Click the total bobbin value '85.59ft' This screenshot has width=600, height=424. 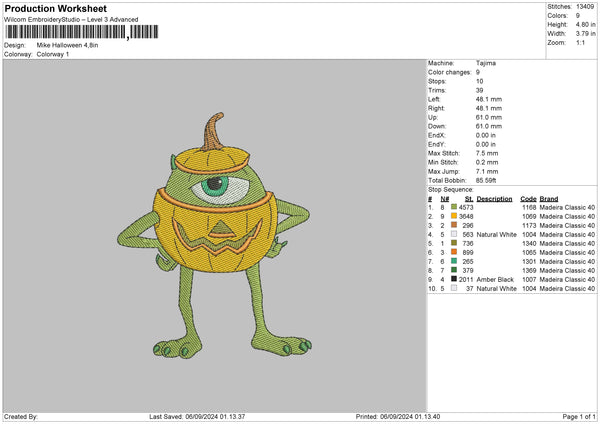pyautogui.click(x=486, y=180)
